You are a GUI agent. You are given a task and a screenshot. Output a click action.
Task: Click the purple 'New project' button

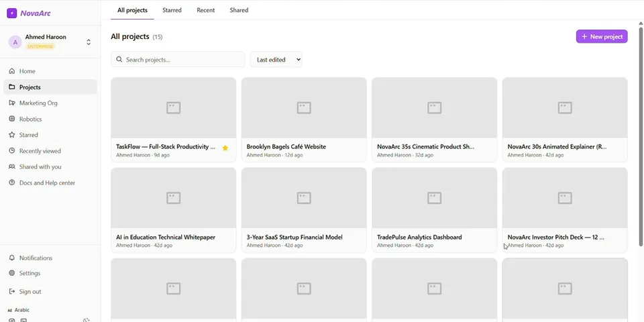click(x=602, y=36)
